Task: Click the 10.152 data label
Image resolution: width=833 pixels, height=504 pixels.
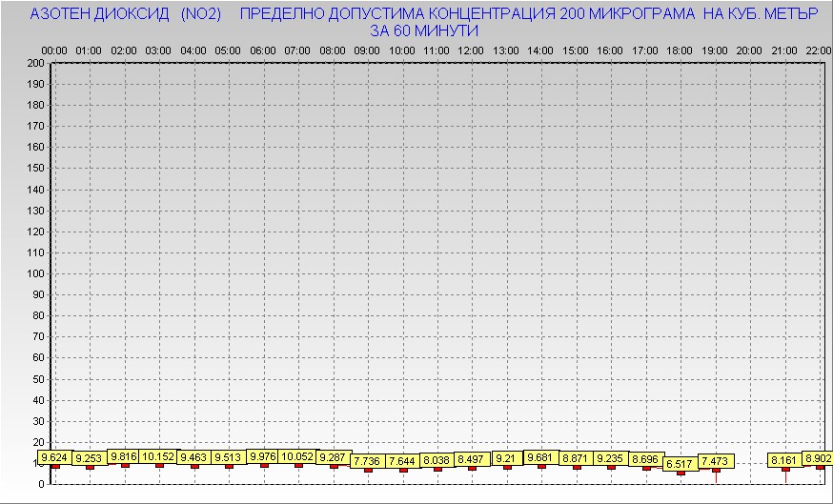Action: 159,457
